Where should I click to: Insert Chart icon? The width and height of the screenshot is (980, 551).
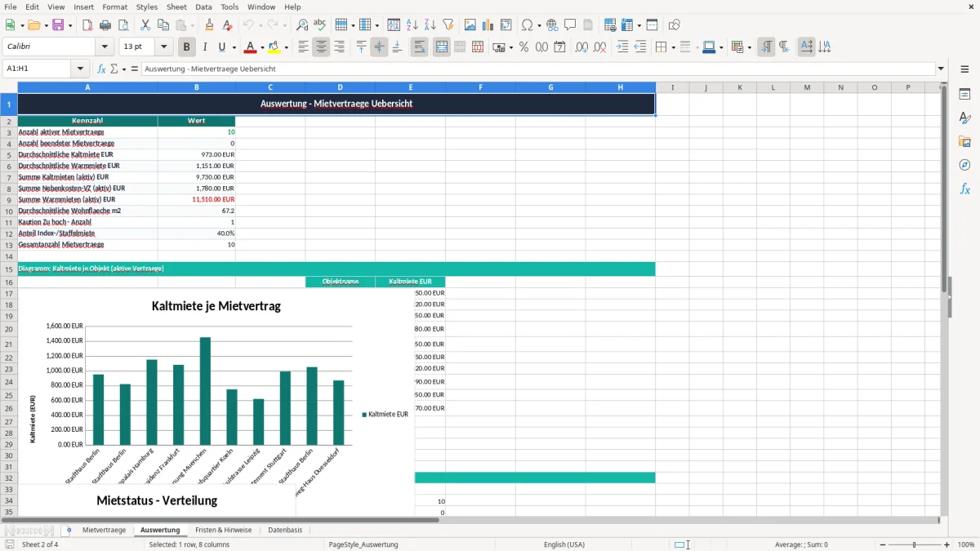click(488, 25)
